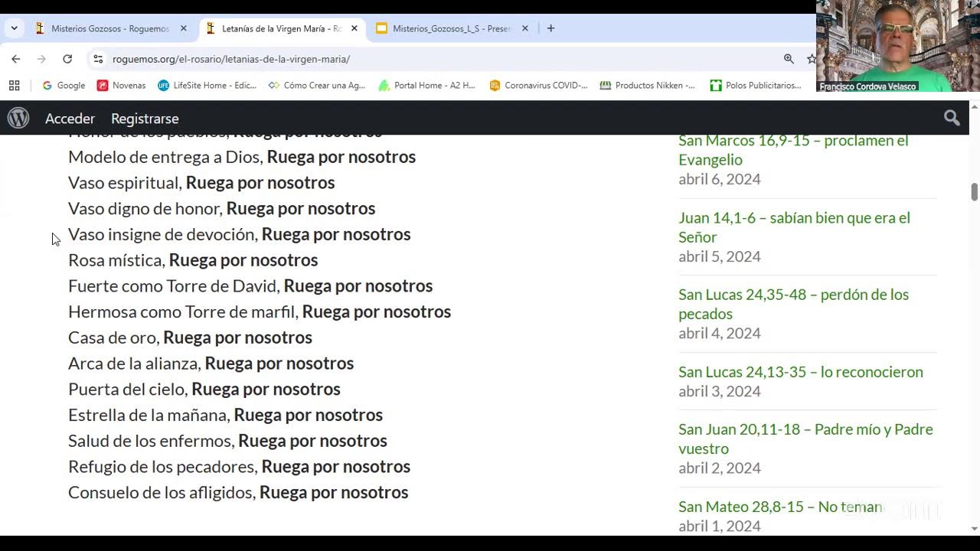980x551 pixels.
Task: Reload the current page
Action: (x=67, y=59)
